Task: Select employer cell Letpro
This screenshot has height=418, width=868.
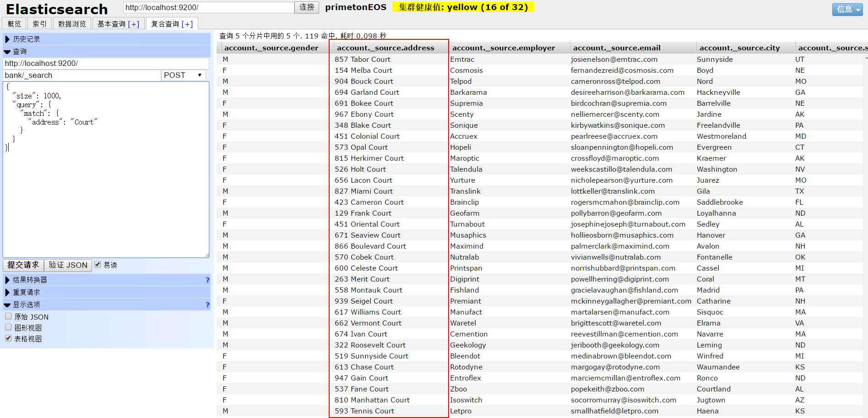Action: coord(461,411)
